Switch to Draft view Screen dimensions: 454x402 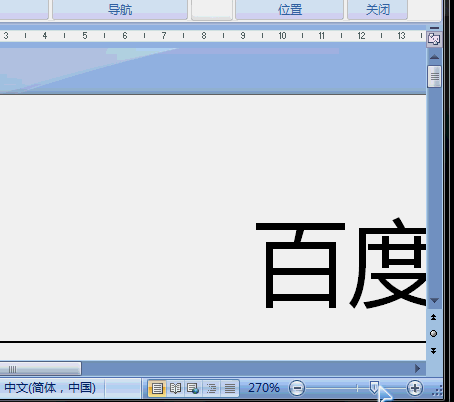230,388
